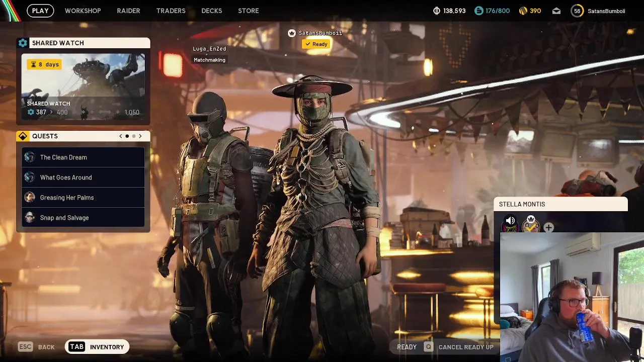Open SatansBumboii profile name in header

coord(606,11)
